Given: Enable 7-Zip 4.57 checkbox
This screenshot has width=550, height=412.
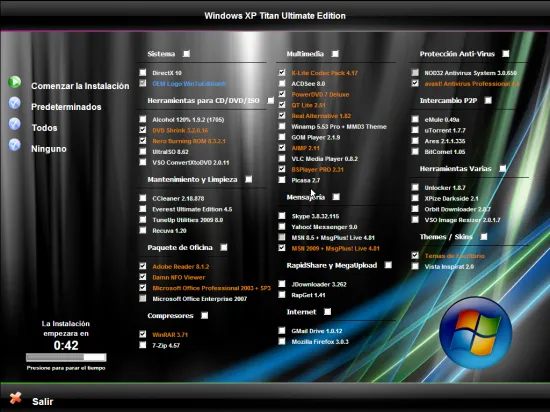Looking at the screenshot, I should [143, 345].
